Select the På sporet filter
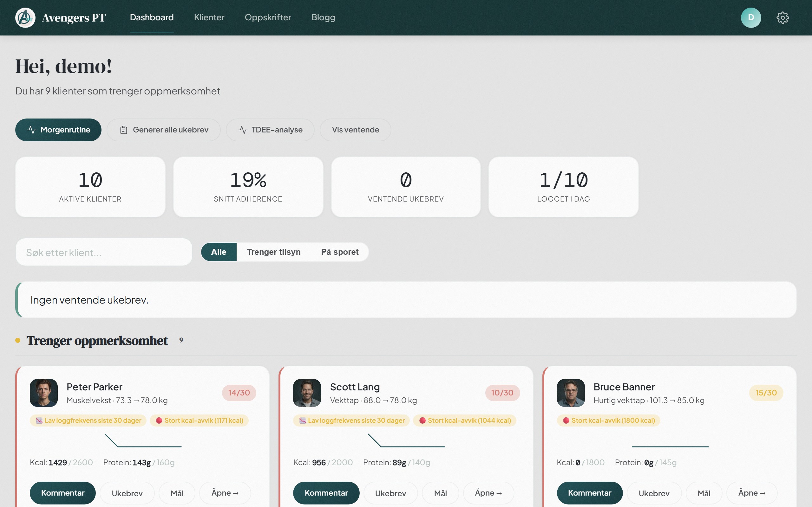The height and width of the screenshot is (507, 812). pos(340,252)
